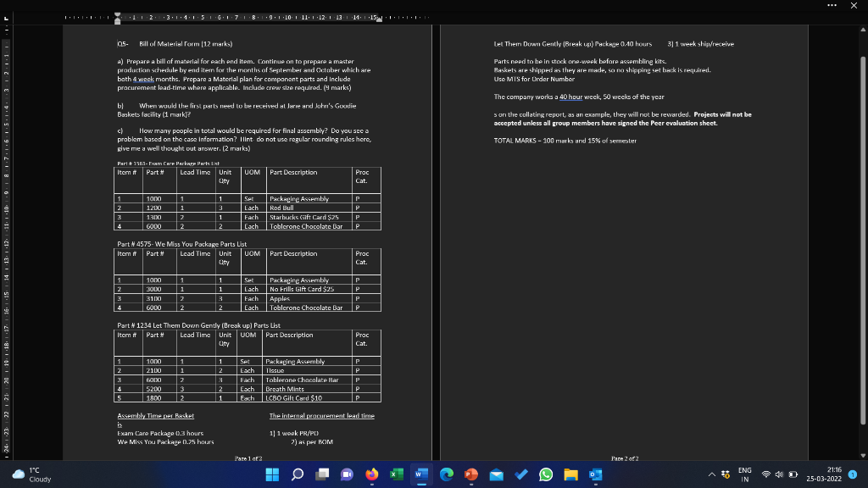
Task: Open Task View from the taskbar
Action: (322, 474)
